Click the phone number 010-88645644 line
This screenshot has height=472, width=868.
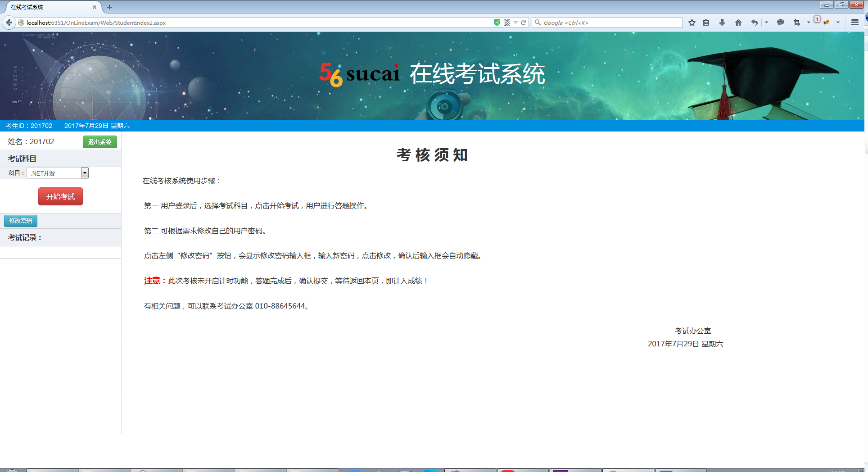[227, 306]
